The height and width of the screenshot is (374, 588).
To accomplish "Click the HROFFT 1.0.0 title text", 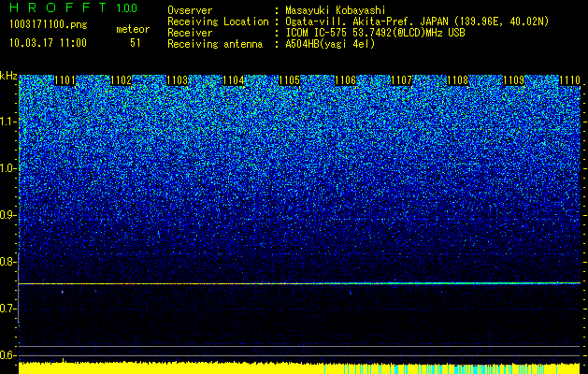I will tap(73, 7).
